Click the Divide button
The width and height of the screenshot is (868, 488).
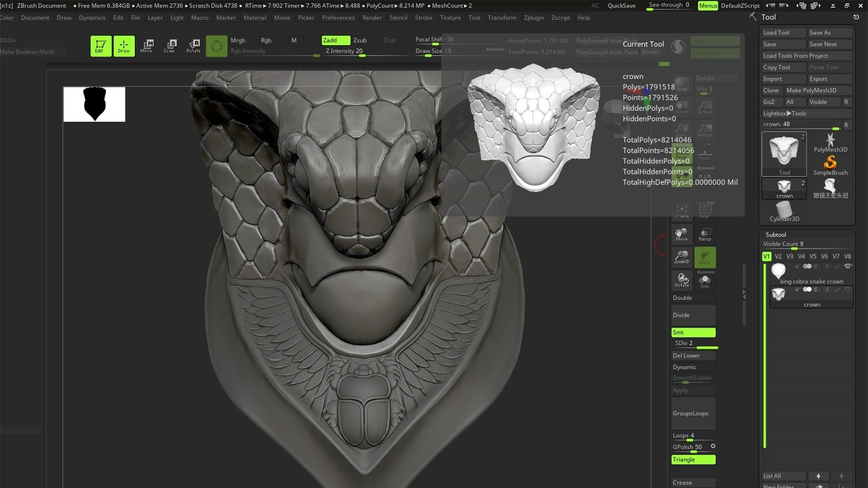pos(693,315)
